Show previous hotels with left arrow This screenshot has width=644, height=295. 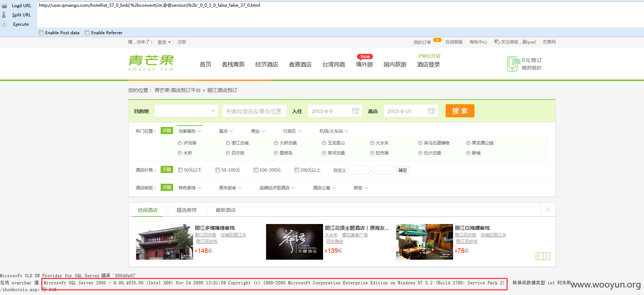[539, 256]
